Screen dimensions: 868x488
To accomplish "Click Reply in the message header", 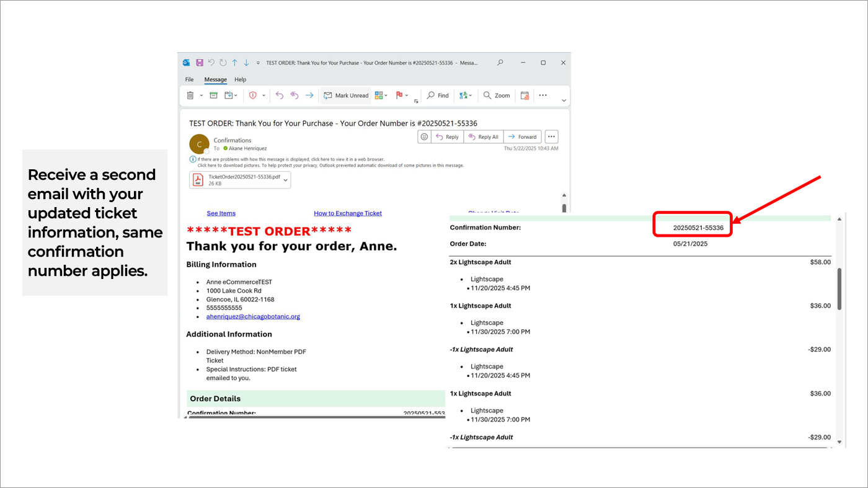I will [446, 137].
